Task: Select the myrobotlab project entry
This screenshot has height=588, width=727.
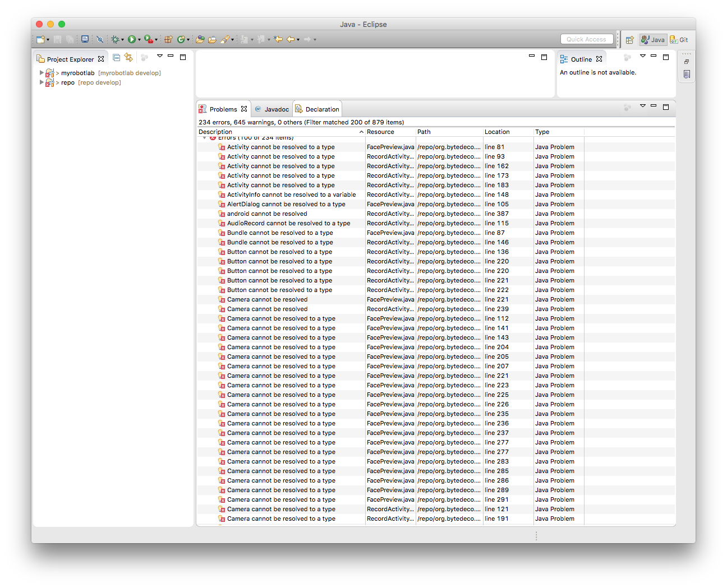Action: coord(103,73)
